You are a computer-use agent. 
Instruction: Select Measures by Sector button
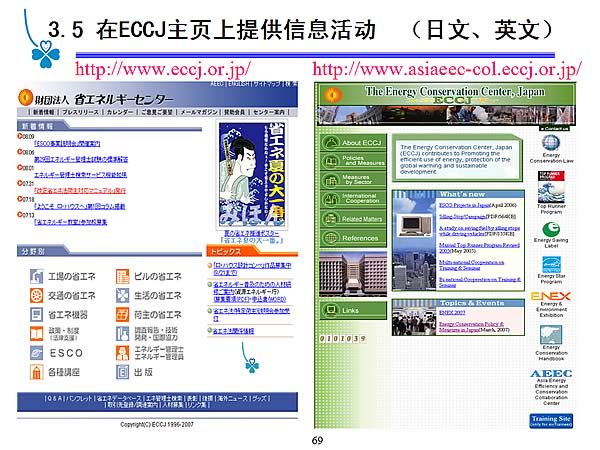click(353, 180)
